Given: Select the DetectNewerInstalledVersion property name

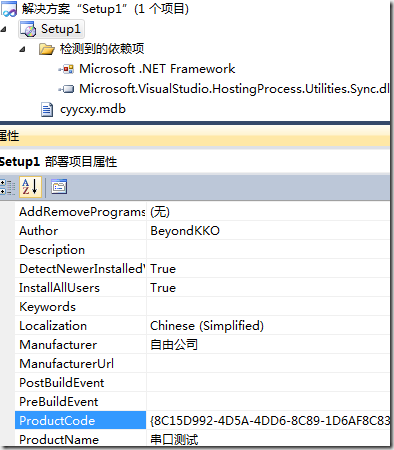Looking at the screenshot, I should click(80, 269).
